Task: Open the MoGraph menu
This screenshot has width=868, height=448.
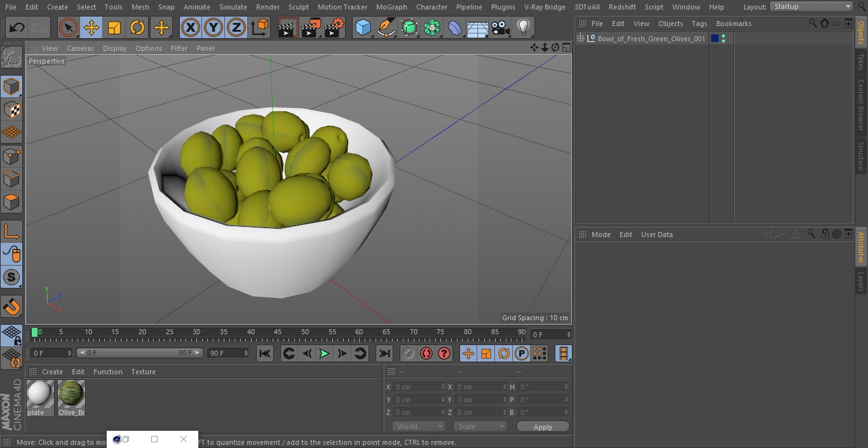Action: tap(391, 7)
